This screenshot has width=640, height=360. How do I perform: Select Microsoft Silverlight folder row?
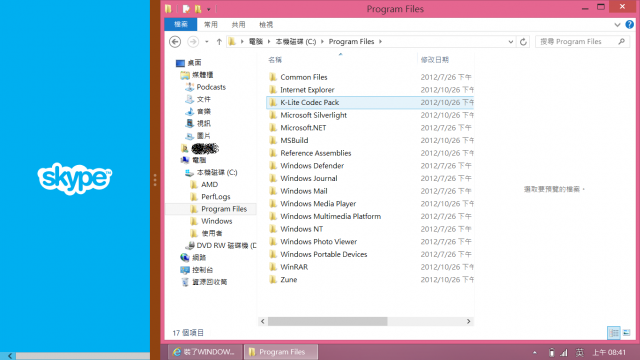(370, 115)
